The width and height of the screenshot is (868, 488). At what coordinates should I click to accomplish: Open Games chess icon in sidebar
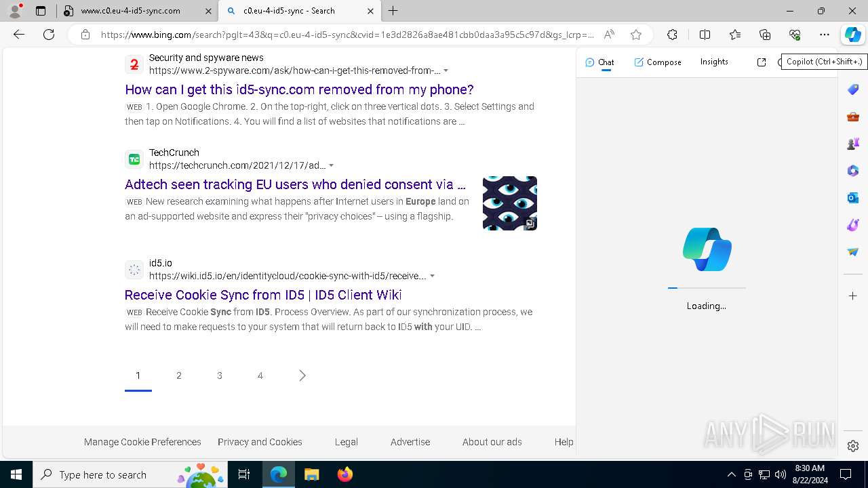point(853,144)
